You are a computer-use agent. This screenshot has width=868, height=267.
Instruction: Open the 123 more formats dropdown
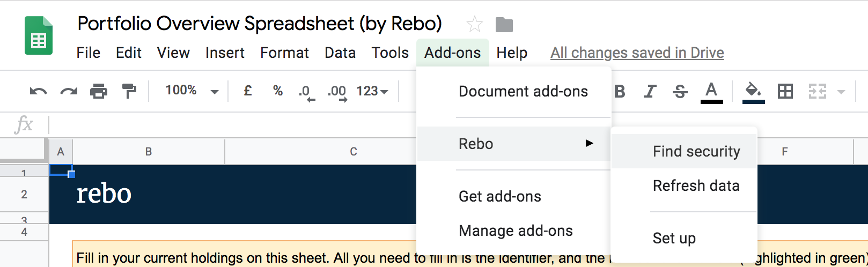[x=372, y=91]
